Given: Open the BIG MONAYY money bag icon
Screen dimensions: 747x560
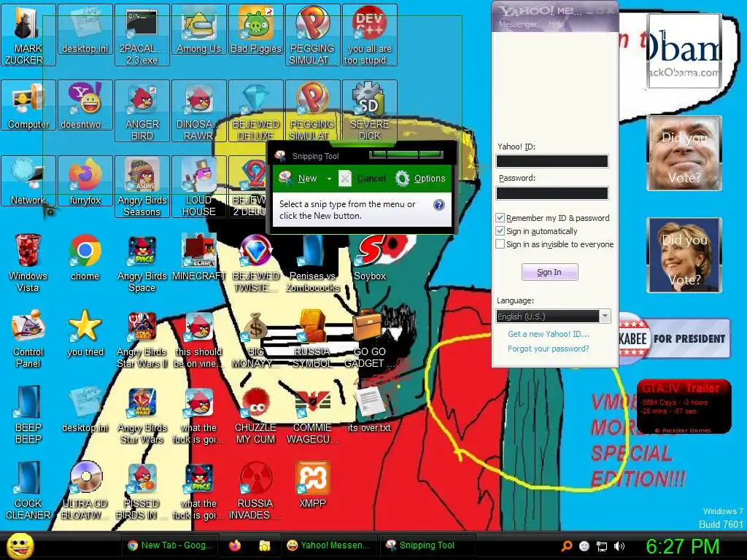Looking at the screenshot, I should (x=256, y=338).
